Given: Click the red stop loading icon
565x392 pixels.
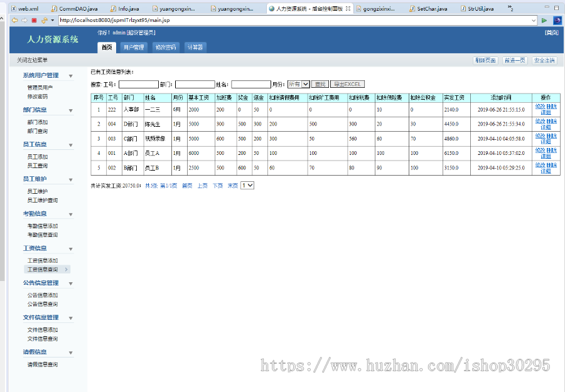Looking at the screenshot, I should 35,21.
